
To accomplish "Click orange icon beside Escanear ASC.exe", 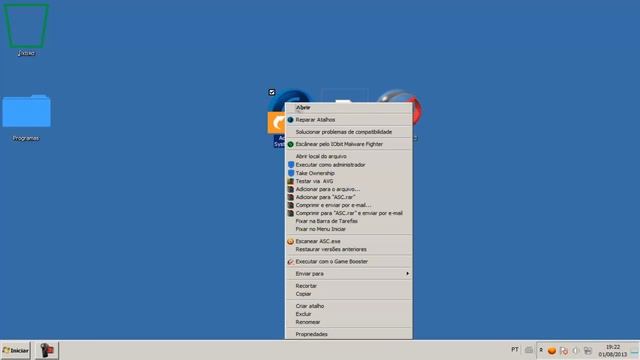I will 290,241.
